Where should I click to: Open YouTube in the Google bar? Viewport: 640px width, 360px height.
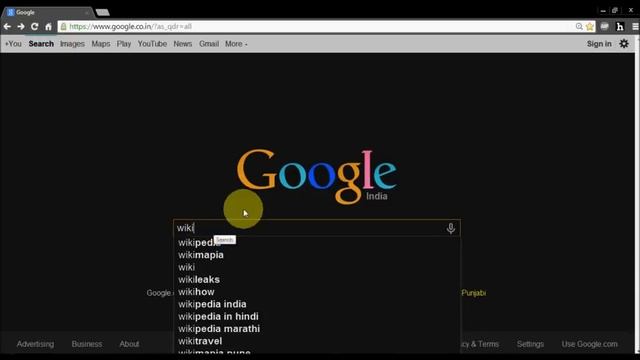click(152, 44)
